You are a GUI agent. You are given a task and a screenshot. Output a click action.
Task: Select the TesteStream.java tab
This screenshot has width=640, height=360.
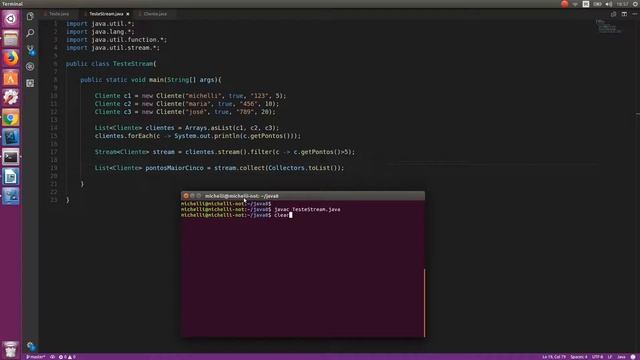coord(106,14)
